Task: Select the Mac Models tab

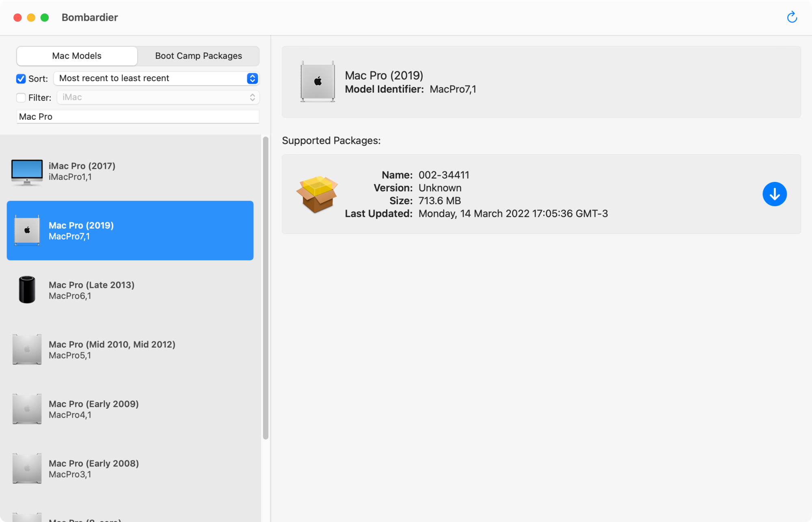Action: pos(77,56)
